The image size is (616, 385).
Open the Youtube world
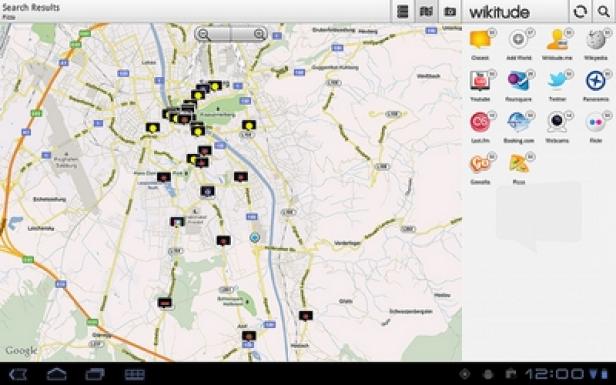point(480,86)
